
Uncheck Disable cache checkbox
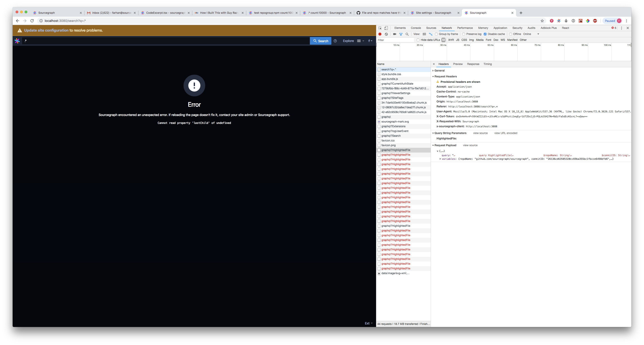[x=485, y=34]
